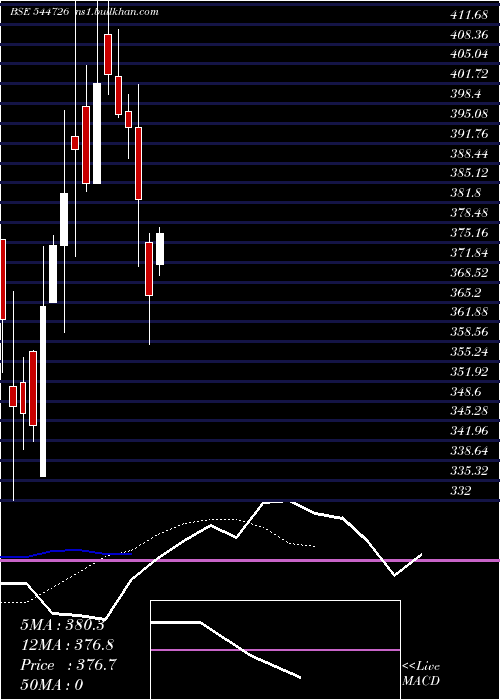Click the 338.64 price axis label
500x700 pixels.
469,450
